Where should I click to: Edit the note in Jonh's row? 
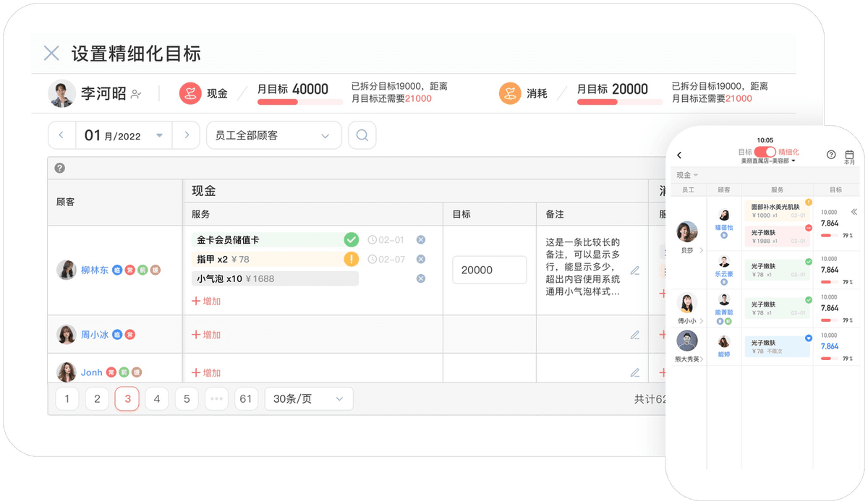pyautogui.click(x=635, y=372)
